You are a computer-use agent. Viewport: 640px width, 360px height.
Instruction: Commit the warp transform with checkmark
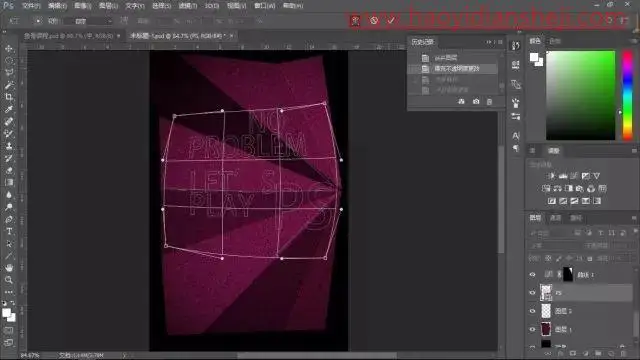point(391,20)
